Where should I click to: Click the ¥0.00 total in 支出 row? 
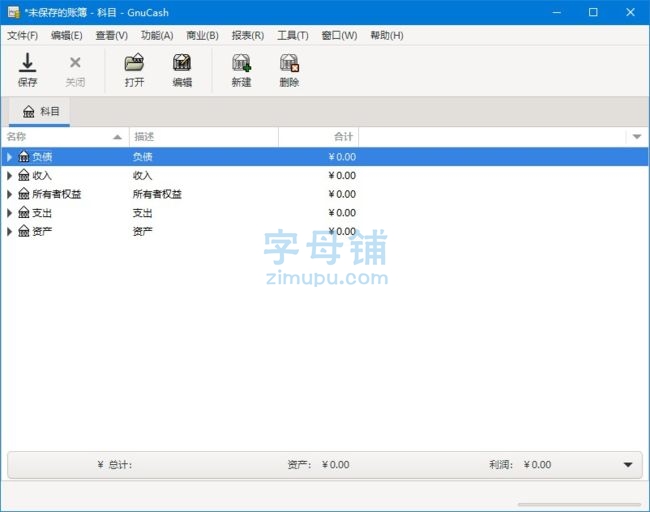[x=342, y=213]
